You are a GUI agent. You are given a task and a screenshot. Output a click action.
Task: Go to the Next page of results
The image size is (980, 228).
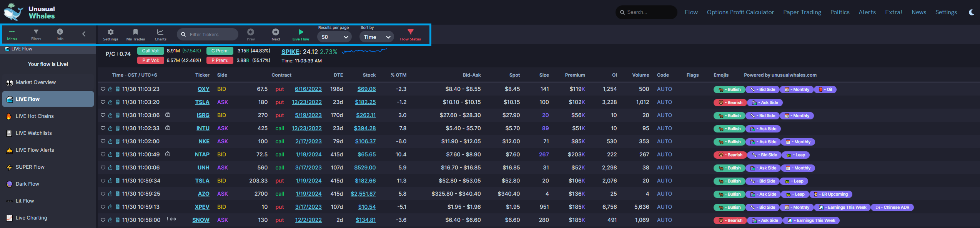pos(276,35)
